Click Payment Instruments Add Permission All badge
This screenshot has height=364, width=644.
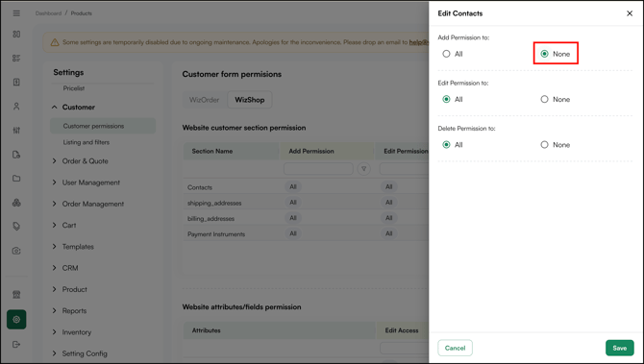293,233
